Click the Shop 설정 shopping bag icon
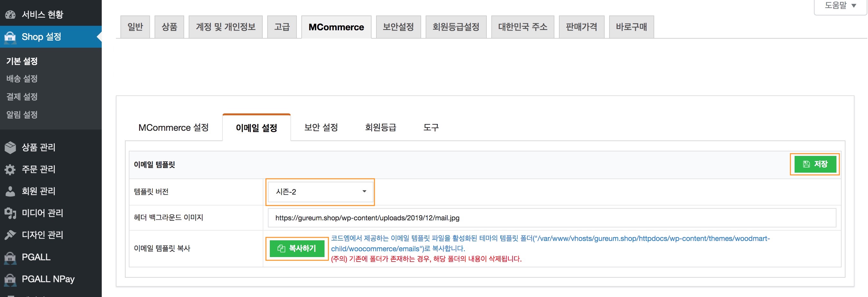 coord(10,37)
